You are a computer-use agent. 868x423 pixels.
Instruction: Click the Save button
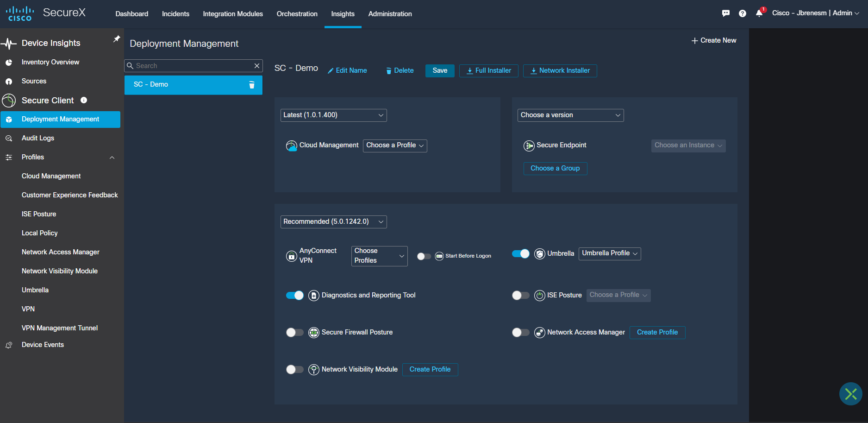pyautogui.click(x=440, y=71)
